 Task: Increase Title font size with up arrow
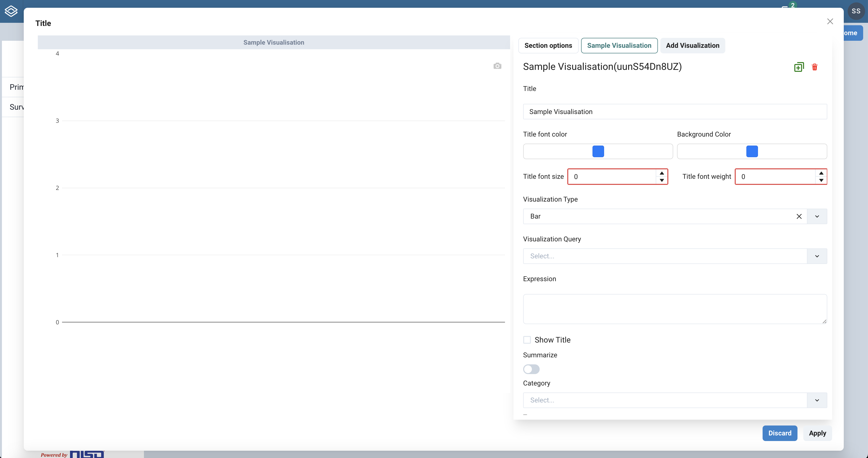662,173
